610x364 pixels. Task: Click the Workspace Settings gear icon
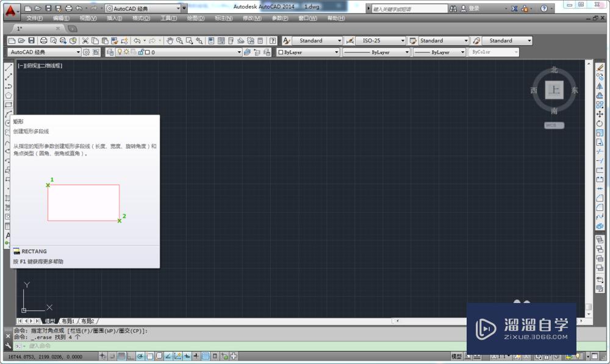(x=86, y=52)
